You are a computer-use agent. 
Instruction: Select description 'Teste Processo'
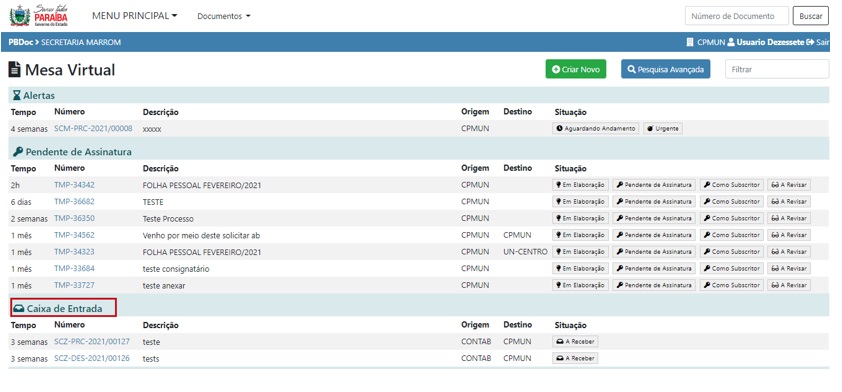coord(168,219)
